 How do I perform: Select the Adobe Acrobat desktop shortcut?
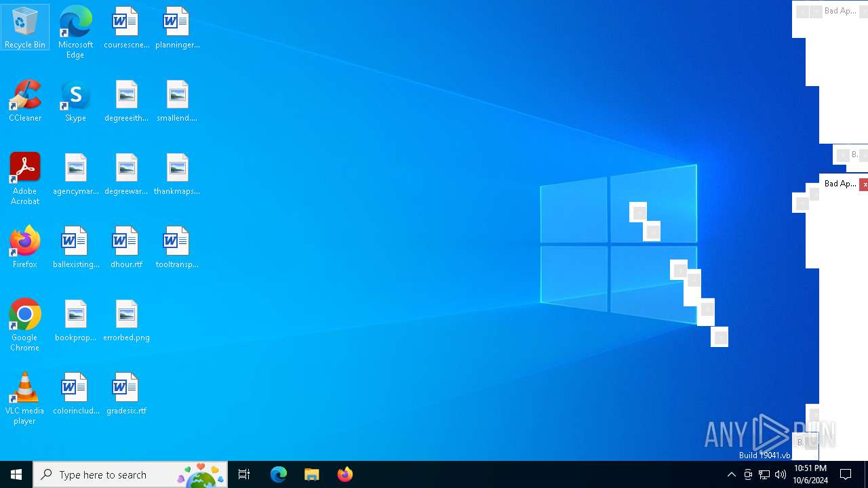click(x=25, y=178)
